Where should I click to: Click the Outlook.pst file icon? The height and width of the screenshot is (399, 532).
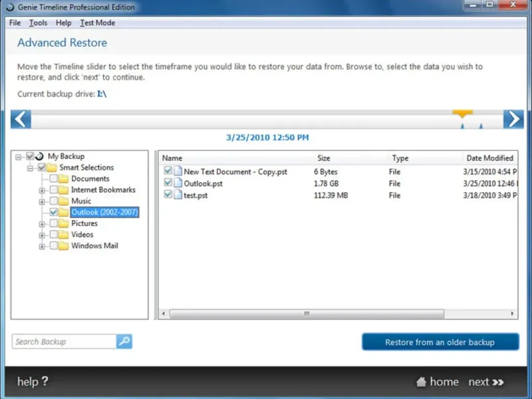tap(178, 184)
